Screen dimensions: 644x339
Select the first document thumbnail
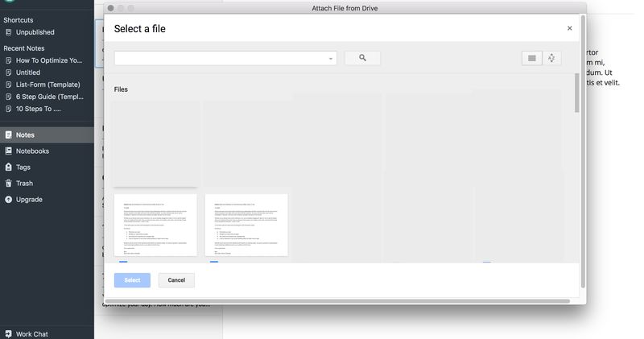pyautogui.click(x=155, y=225)
